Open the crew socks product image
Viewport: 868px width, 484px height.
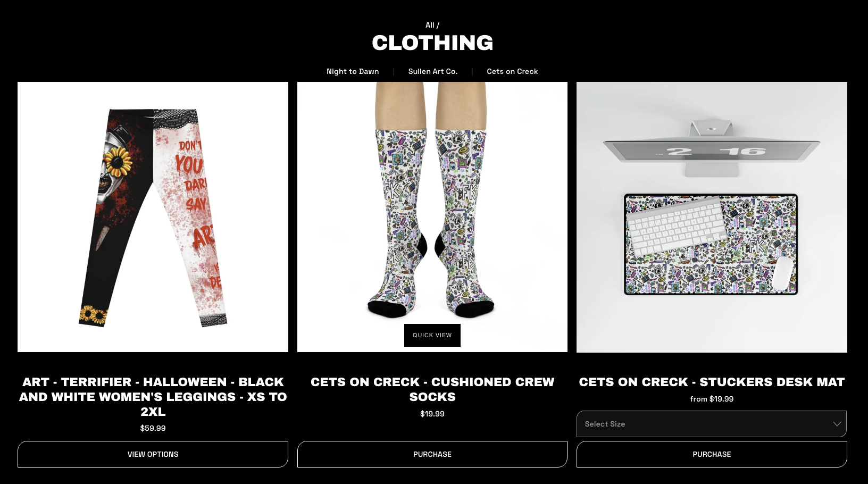432,217
